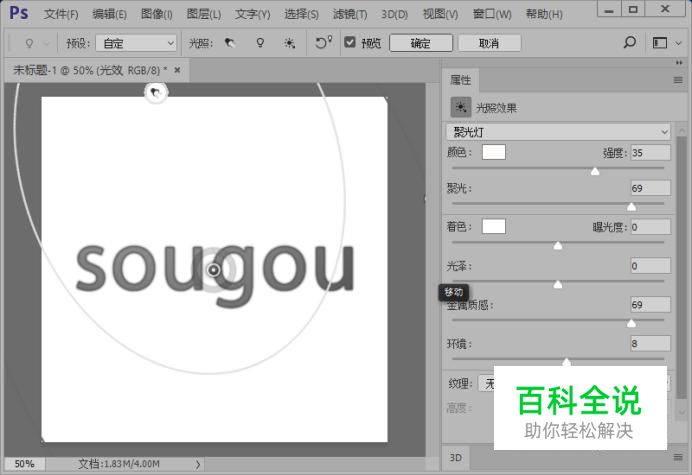Viewport: 692px width, 475px height.
Task: Click the 50% zoom level field
Action: point(24,464)
